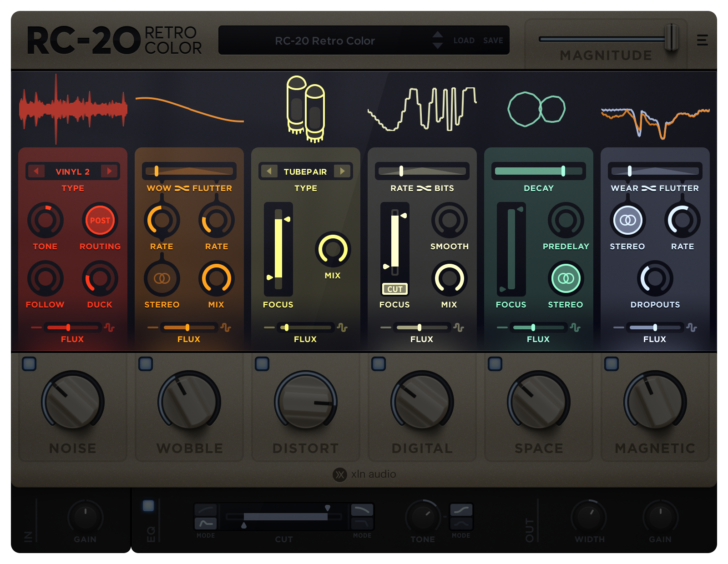Viewport: 728px width, 564px height.
Task: Click the Space Predelay knob
Action: point(566,220)
